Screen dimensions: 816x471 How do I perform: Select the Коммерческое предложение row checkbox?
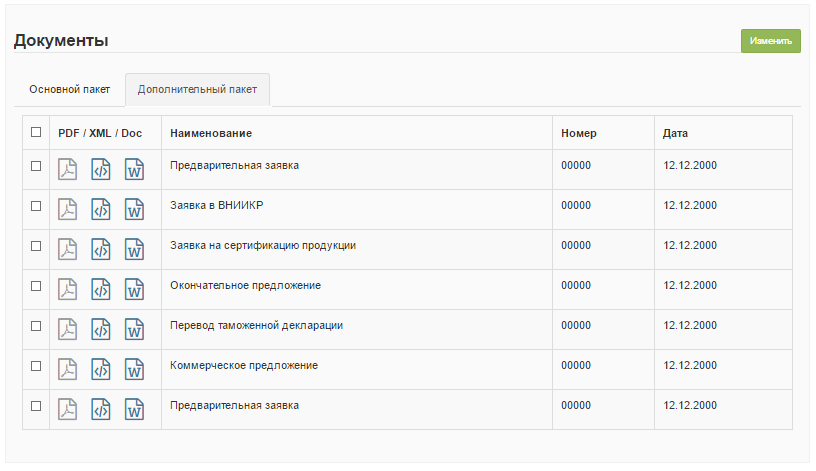(x=36, y=366)
